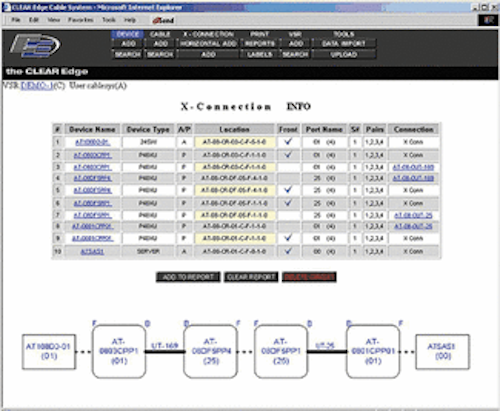Image resolution: width=500 pixels, height=411 pixels.
Task: Select the ATSAS1 (00) diagram box
Action: click(442, 352)
